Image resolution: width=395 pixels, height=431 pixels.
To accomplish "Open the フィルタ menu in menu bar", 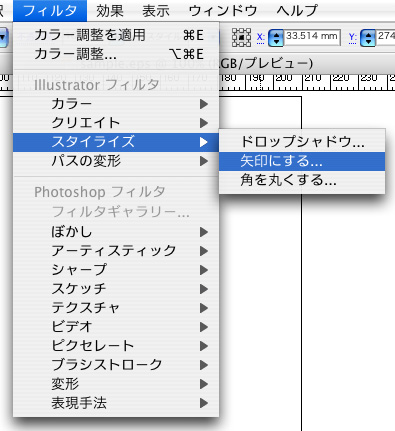I will click(x=50, y=11).
